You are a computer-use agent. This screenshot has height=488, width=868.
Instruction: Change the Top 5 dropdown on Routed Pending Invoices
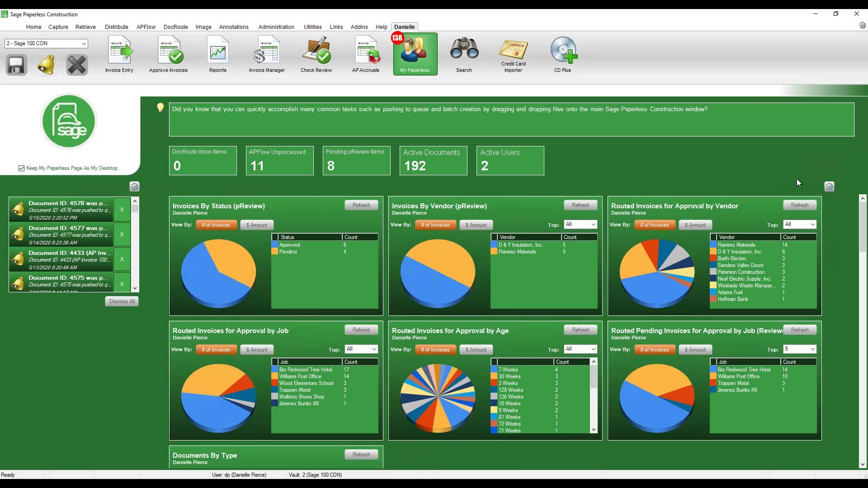pyautogui.click(x=799, y=349)
